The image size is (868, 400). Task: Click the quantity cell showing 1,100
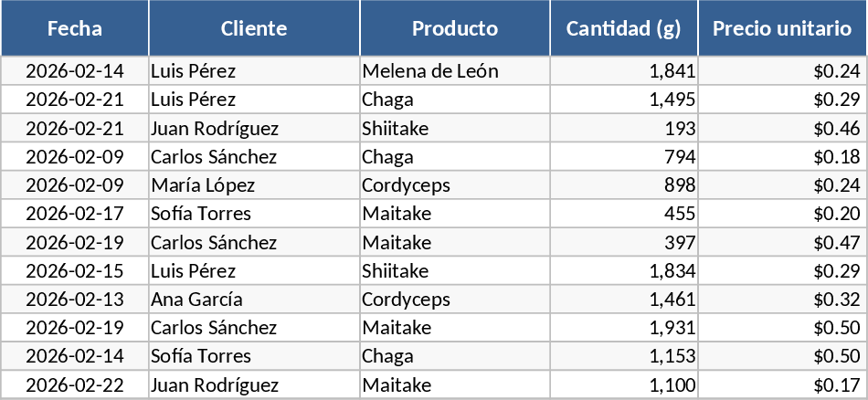[x=624, y=385]
